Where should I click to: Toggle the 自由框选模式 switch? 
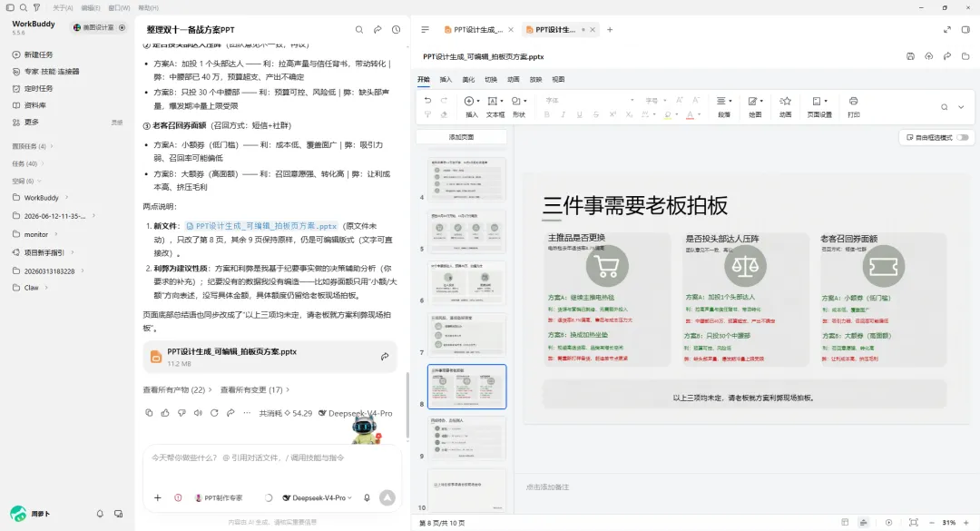click(963, 138)
